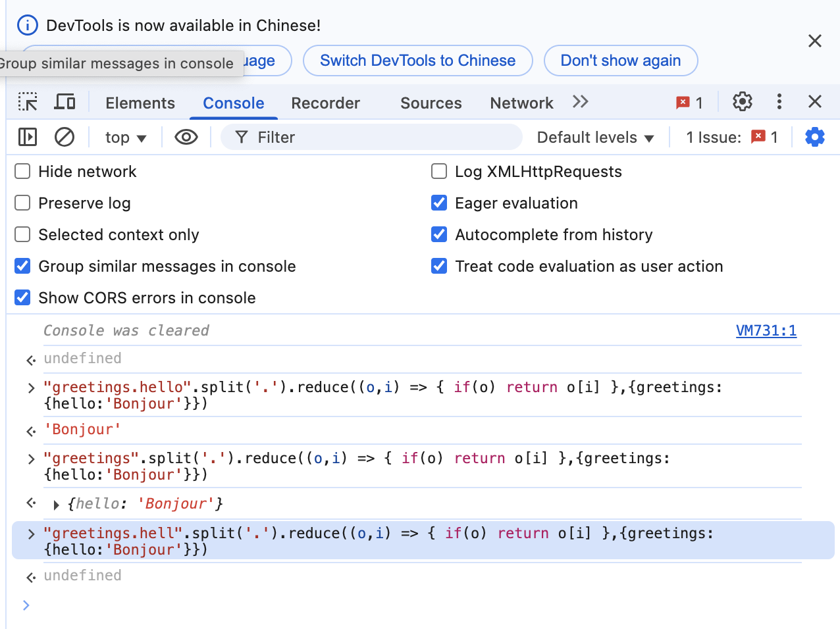Open the VM731:1 source link

point(766,330)
